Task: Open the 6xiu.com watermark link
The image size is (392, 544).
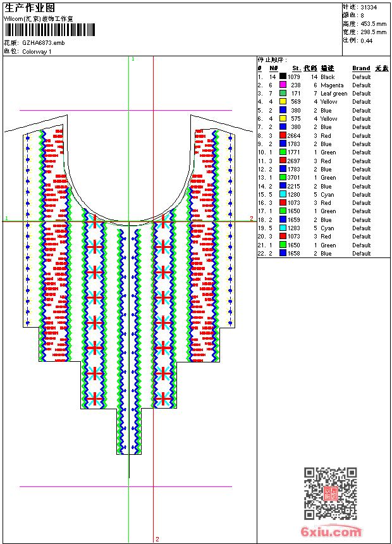Action: pyautogui.click(x=331, y=531)
